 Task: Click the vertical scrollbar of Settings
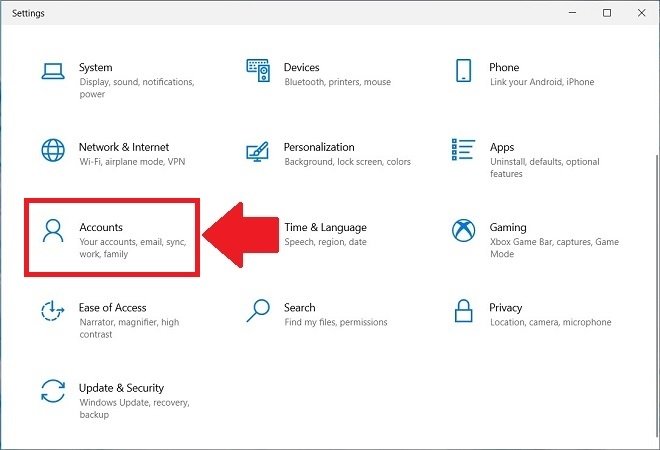pyautogui.click(x=657, y=295)
